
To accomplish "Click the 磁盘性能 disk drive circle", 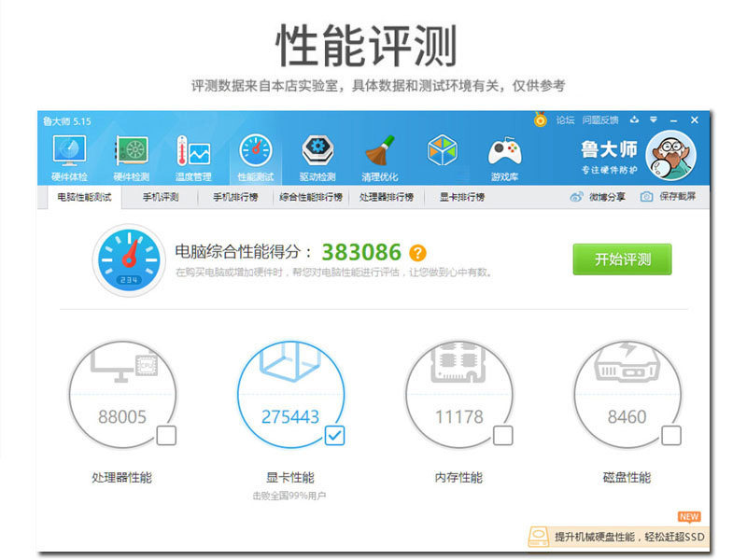I will [x=627, y=395].
